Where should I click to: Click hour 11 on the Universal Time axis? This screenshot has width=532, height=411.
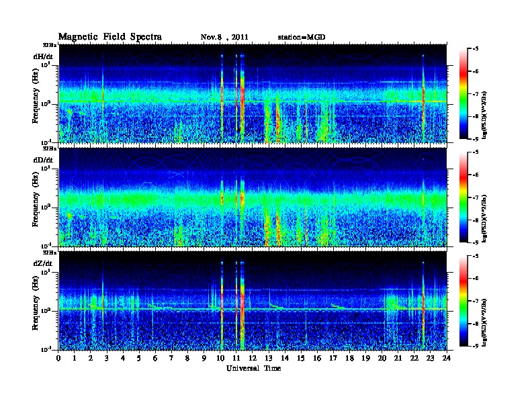coord(236,358)
